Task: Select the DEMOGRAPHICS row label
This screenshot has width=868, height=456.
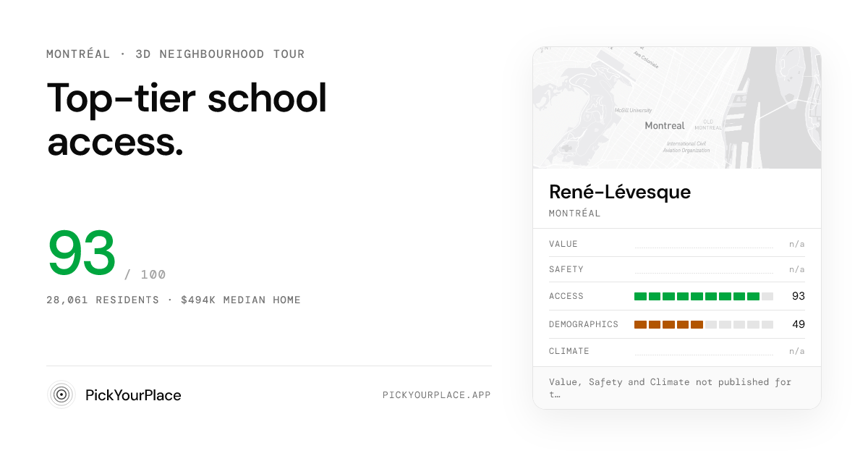Action: point(584,324)
